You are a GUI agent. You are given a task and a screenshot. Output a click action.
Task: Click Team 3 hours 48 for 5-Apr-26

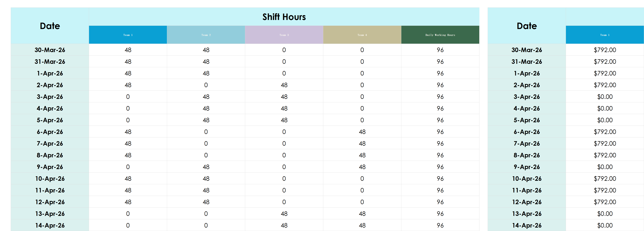[x=284, y=120]
